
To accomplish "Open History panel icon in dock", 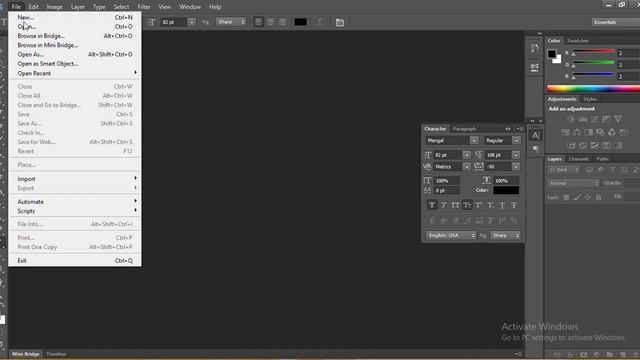I will [x=534, y=48].
